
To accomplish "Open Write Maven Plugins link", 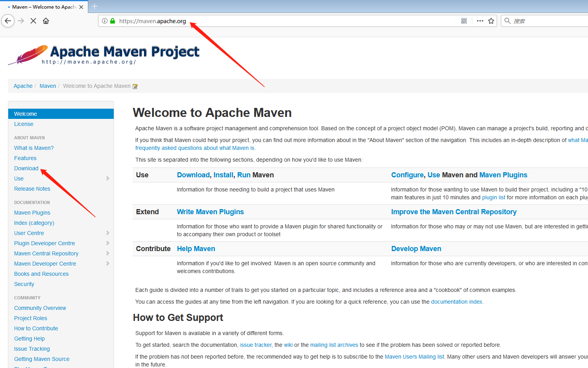I will 210,212.
